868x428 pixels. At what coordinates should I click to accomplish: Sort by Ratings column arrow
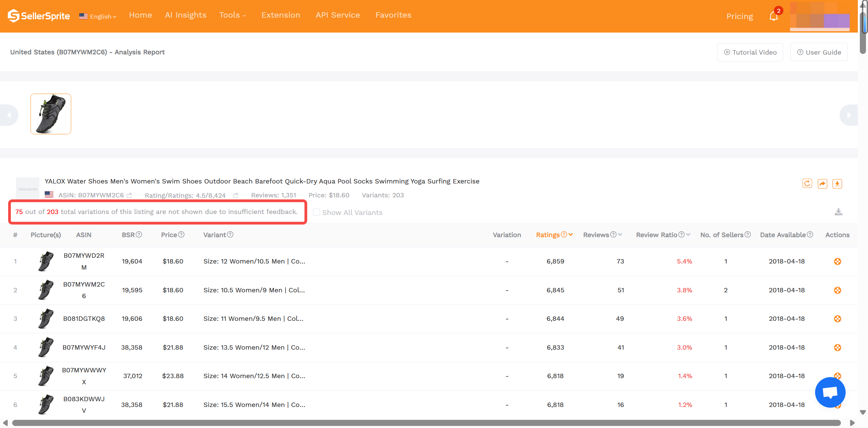(x=571, y=235)
